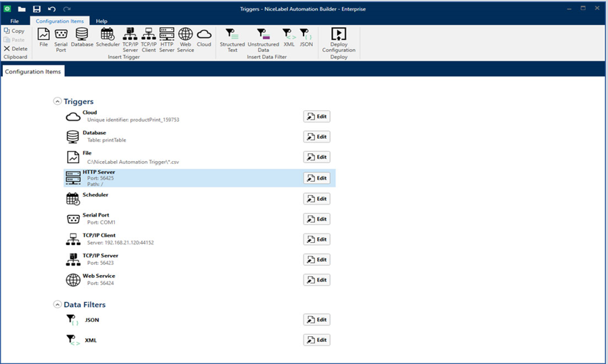The image size is (608, 364).
Task: Click the Undo arrow in the title bar
Action: (x=51, y=9)
